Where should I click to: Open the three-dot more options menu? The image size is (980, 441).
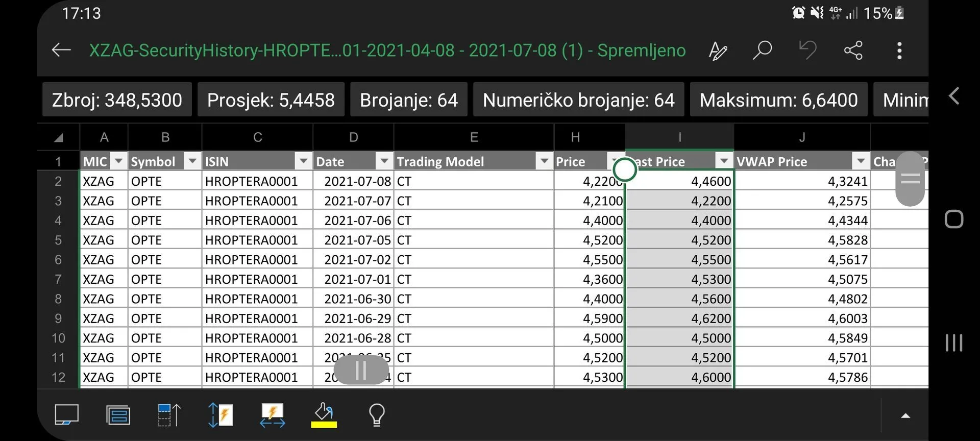(899, 50)
